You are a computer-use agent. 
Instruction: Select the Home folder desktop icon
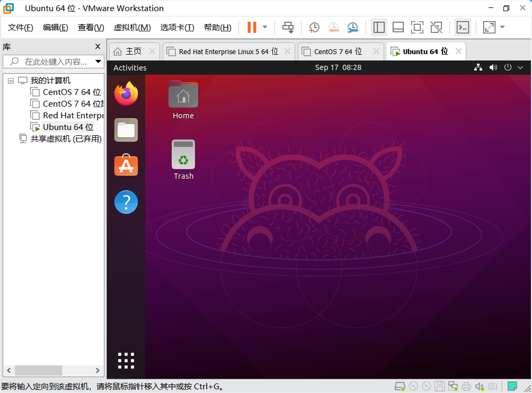click(183, 100)
